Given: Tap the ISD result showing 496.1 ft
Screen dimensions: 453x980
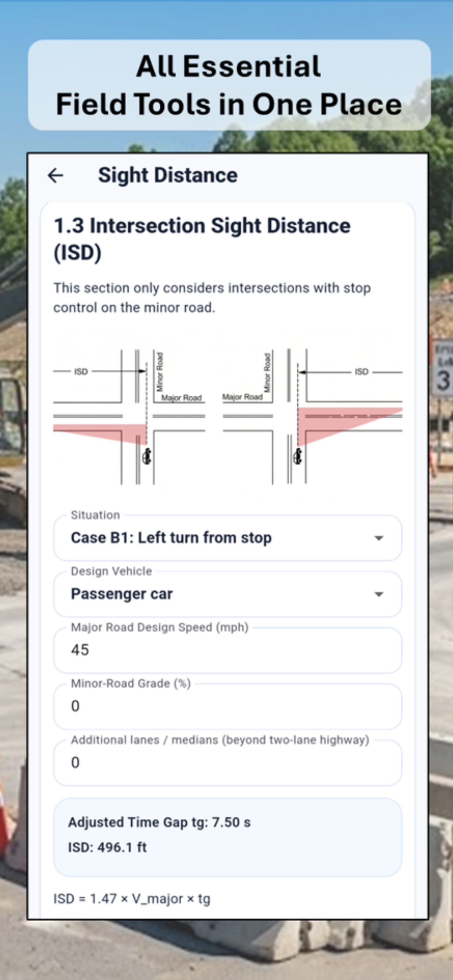Looking at the screenshot, I should click(x=108, y=848).
